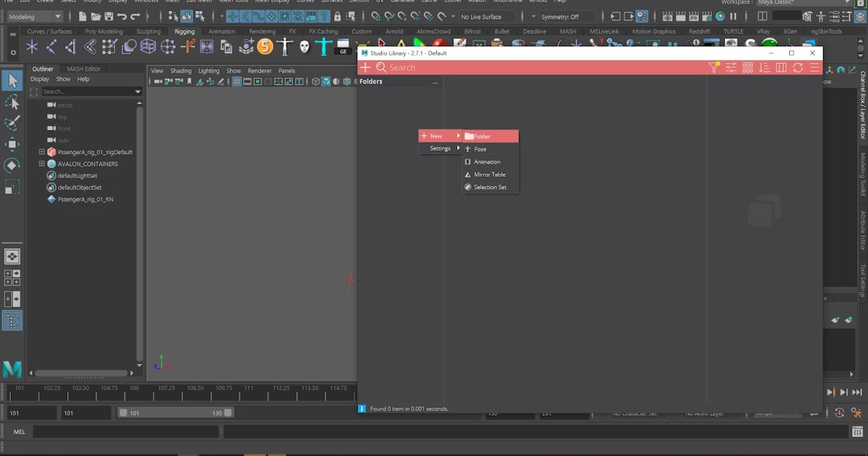Open the Renderer menu in viewport panel
The image size is (868, 456).
tap(259, 70)
